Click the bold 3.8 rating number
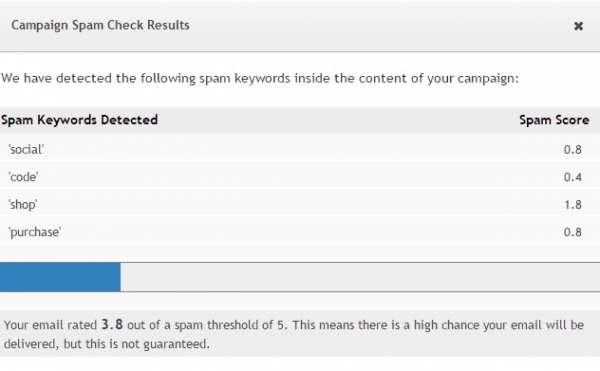 (112, 325)
